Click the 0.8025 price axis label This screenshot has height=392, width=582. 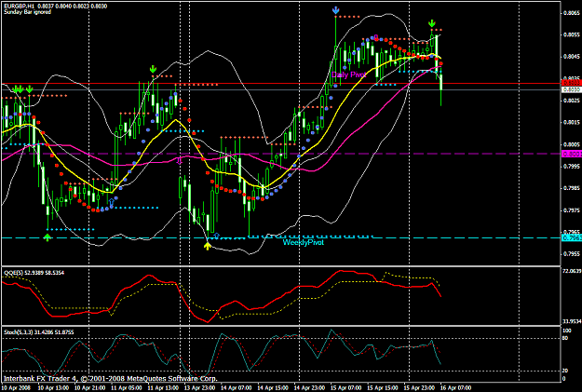pos(572,101)
